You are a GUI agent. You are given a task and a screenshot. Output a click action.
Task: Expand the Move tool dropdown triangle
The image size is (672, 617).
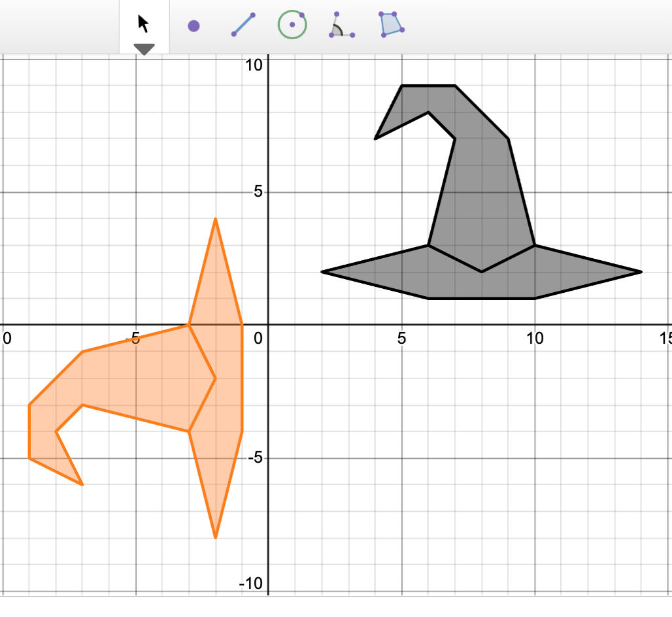pyautogui.click(x=143, y=49)
